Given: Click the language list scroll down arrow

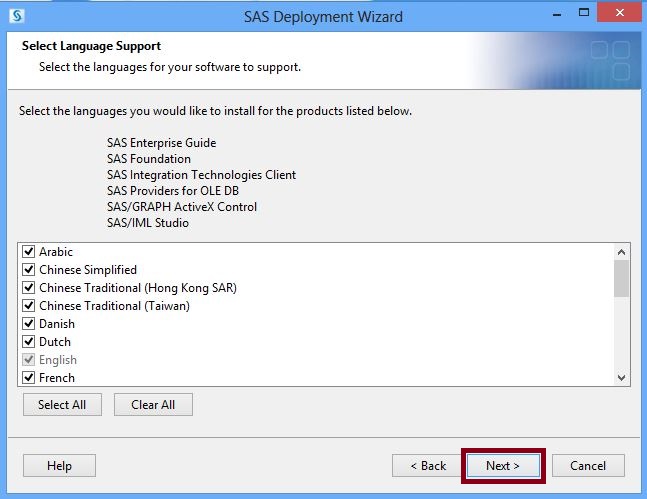Looking at the screenshot, I should point(621,377).
